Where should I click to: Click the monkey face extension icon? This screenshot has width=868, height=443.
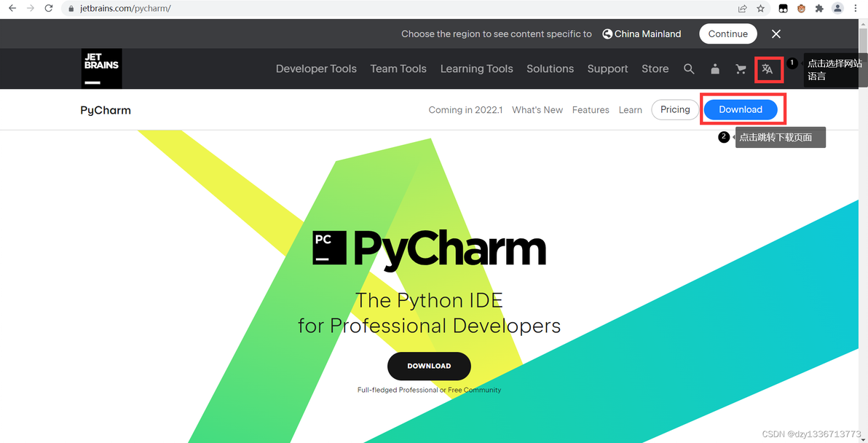tap(801, 8)
